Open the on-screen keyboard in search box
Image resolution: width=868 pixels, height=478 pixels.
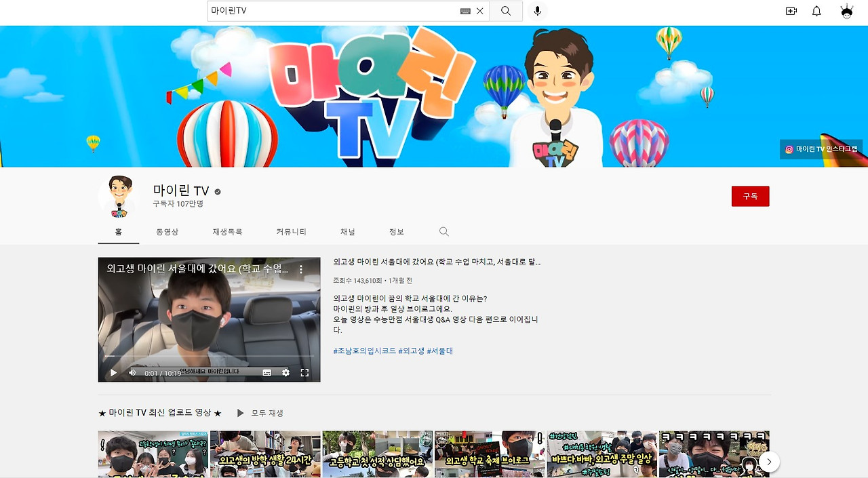point(465,11)
